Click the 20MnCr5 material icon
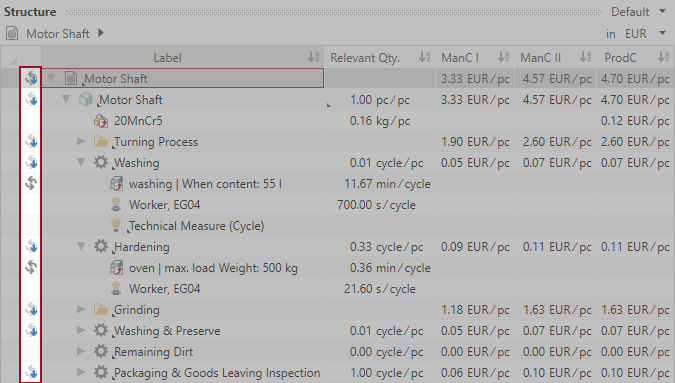 pyautogui.click(x=101, y=121)
